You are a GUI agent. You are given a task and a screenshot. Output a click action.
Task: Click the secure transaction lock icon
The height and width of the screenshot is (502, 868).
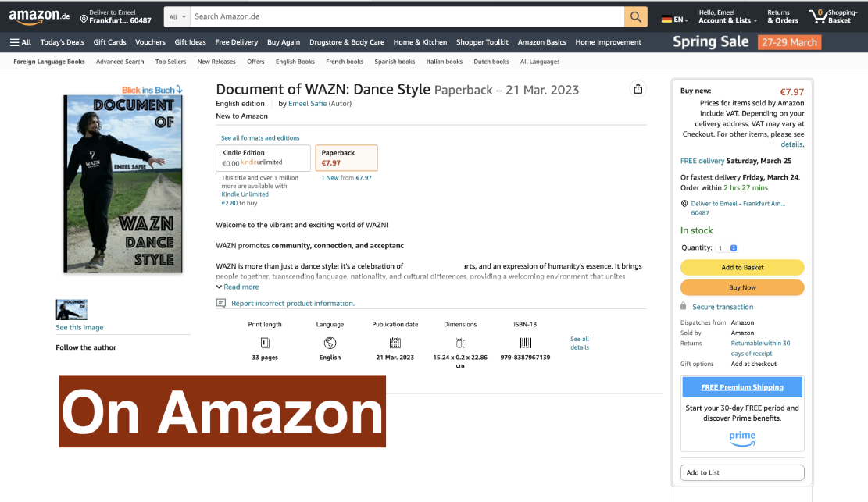pos(683,306)
